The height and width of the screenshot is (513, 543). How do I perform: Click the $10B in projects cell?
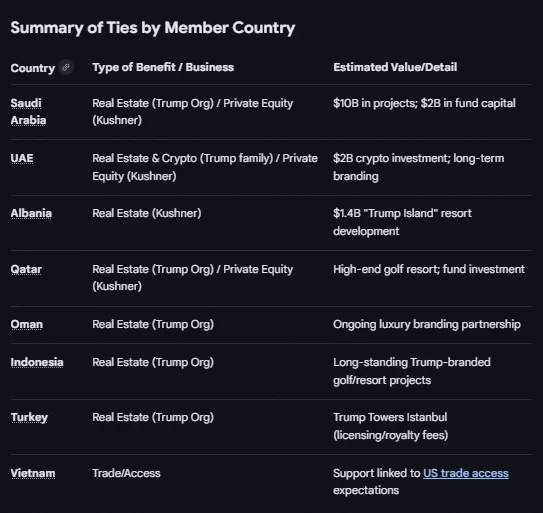pos(424,103)
